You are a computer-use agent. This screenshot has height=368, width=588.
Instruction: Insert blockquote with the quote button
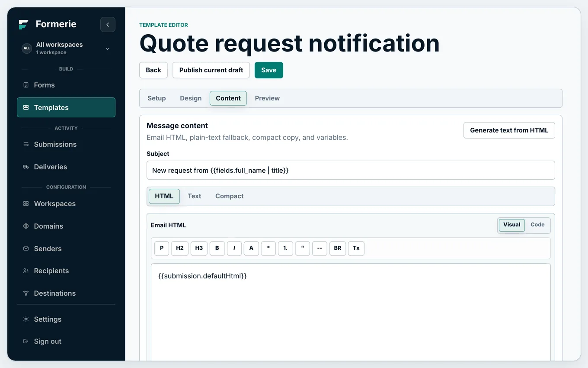303,248
